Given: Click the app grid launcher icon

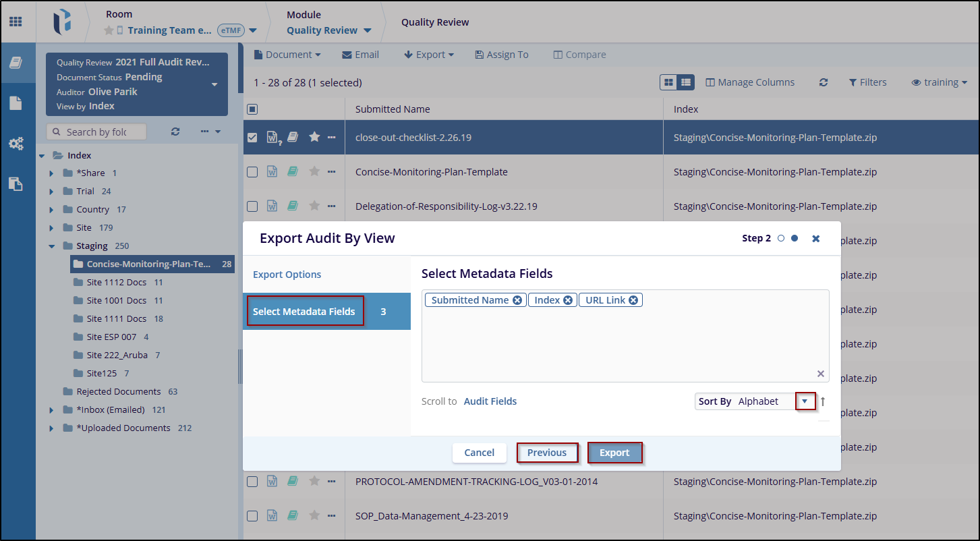Looking at the screenshot, I should coord(15,22).
